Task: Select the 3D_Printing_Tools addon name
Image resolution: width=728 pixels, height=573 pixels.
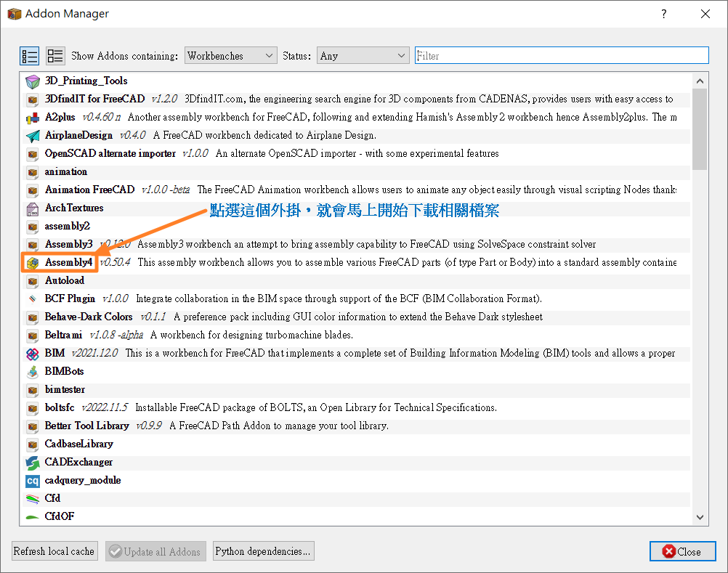Action: [86, 81]
